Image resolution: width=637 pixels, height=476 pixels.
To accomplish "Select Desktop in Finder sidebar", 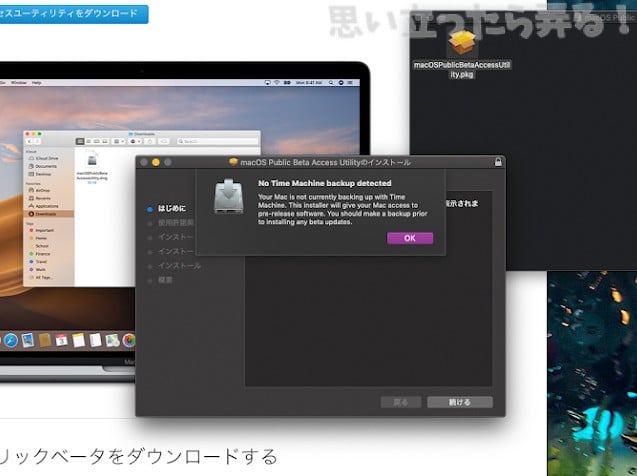I will [40, 174].
